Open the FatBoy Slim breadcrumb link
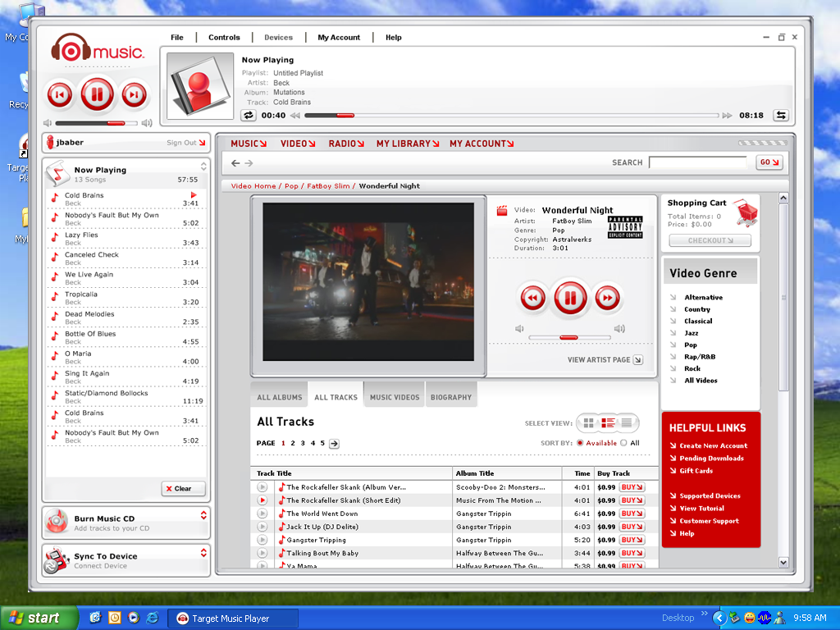This screenshot has width=840, height=630. (328, 186)
